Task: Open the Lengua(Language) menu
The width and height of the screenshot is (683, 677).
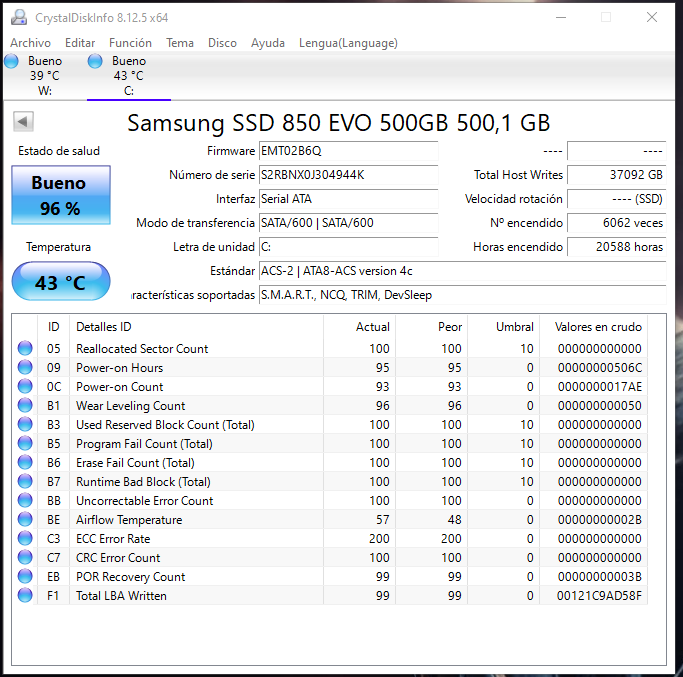Action: [348, 43]
